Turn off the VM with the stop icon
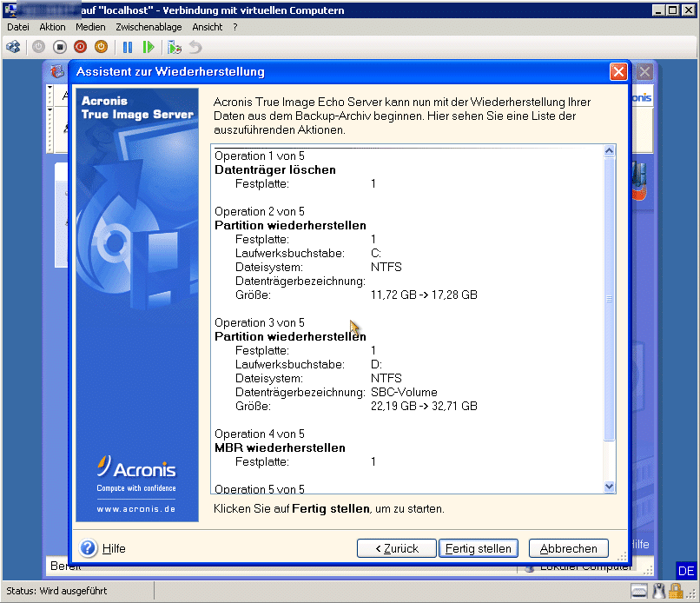This screenshot has height=603, width=700. [59, 47]
